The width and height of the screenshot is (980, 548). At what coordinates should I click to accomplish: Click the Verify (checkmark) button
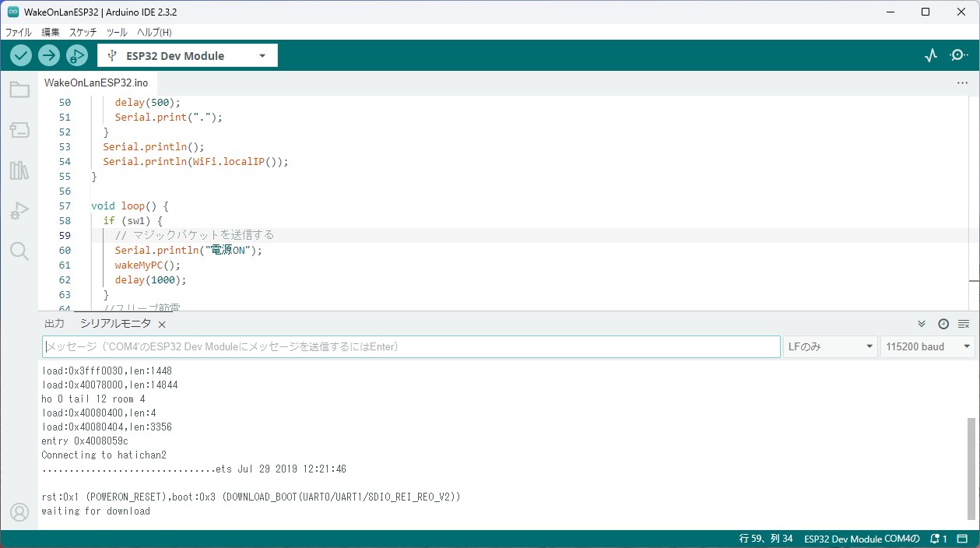click(21, 55)
